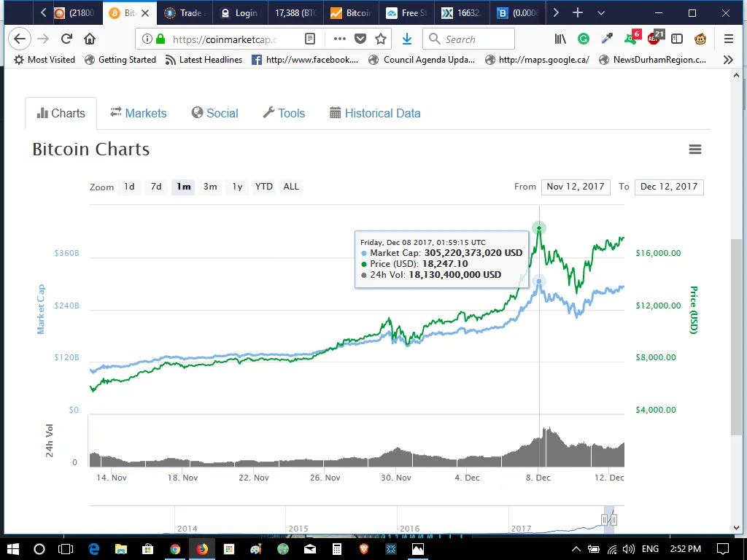Set chart zoom to 1d
747x560 pixels.
coord(129,187)
